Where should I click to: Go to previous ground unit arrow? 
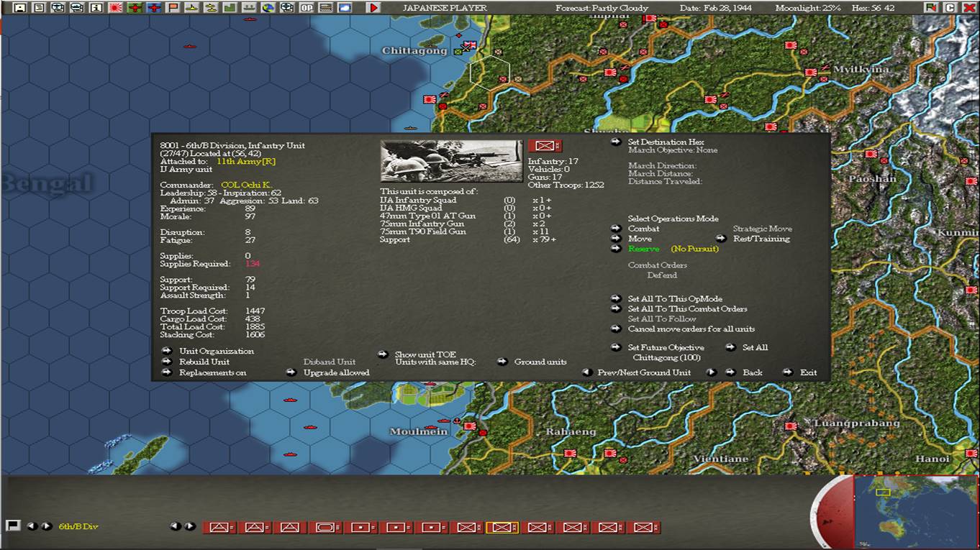(x=586, y=372)
